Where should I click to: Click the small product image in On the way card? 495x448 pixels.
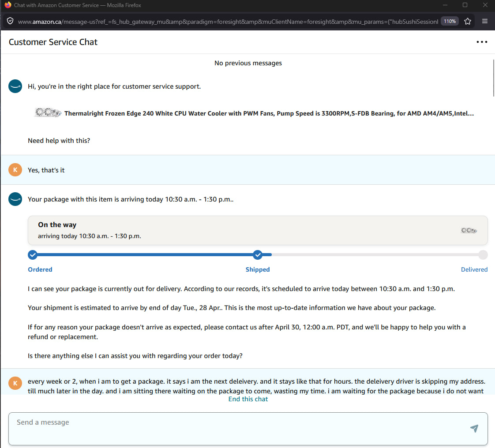469,230
